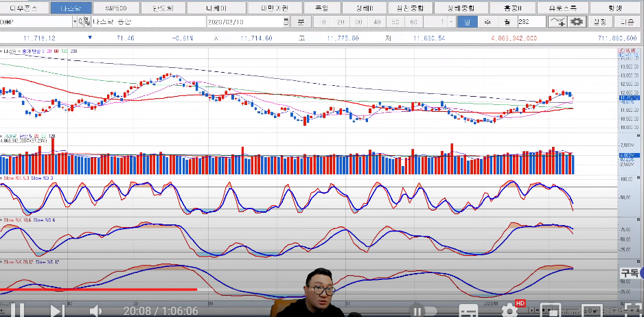Select the 30 minute interval button
The height and width of the screenshot is (317, 644).
359,22
